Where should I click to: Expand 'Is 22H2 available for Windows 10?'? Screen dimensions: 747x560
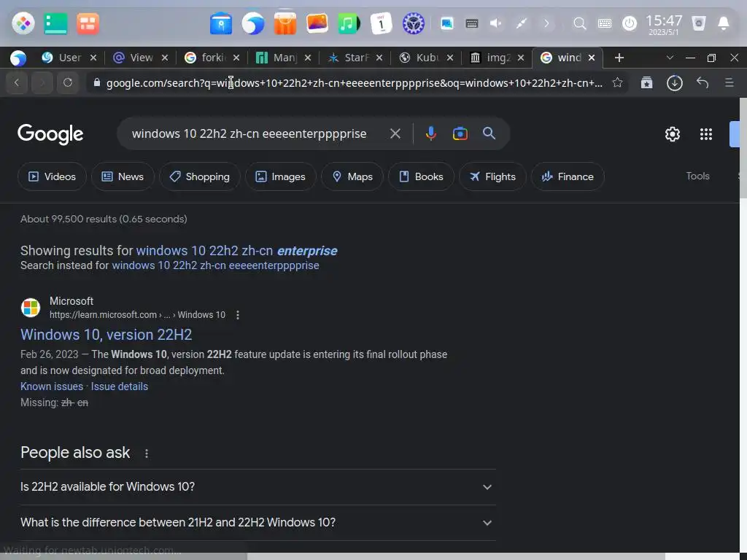coord(258,487)
